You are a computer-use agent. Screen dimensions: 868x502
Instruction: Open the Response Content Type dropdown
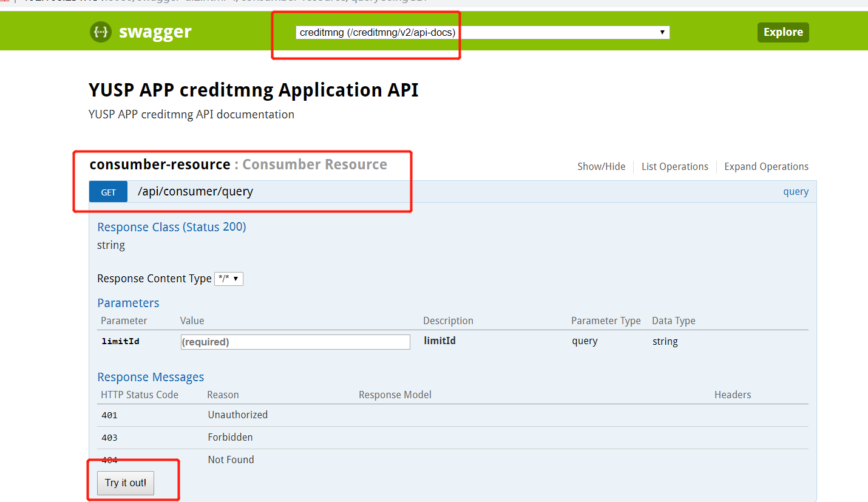point(229,279)
